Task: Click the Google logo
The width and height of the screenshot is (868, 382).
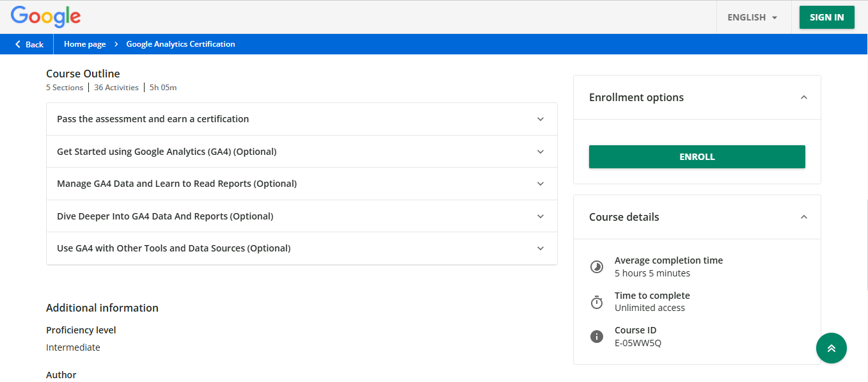Action: pyautogui.click(x=45, y=17)
